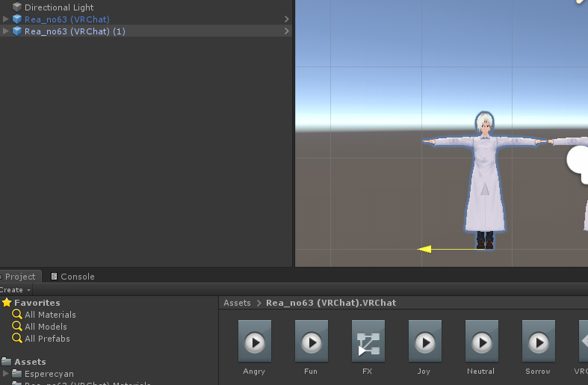
Task: Click search icon beside All Prefabs
Action: (x=17, y=339)
